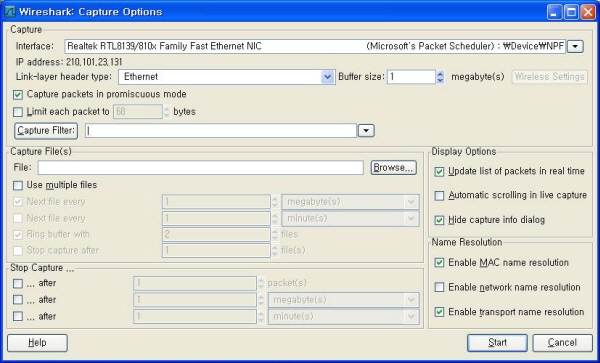This screenshot has width=600, height=363.
Task: Enable Limit each packet to checkbox
Action: (x=18, y=112)
